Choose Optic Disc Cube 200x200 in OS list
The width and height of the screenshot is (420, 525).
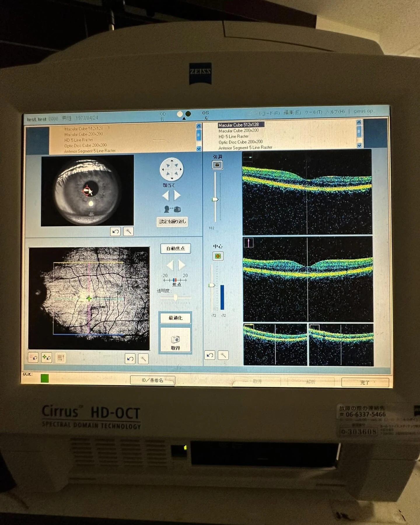coord(241,142)
